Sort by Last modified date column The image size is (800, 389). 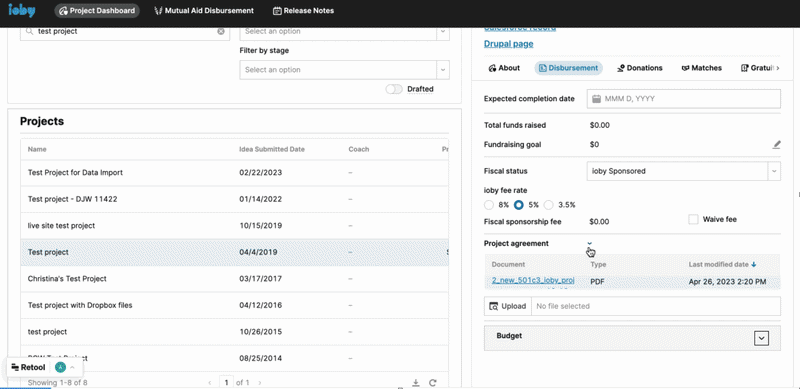(x=722, y=264)
